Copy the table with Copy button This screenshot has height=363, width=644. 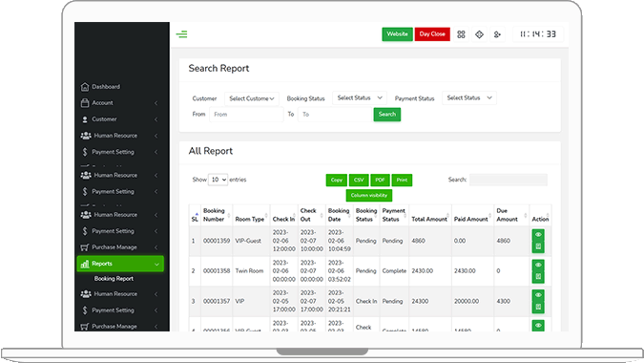click(337, 180)
